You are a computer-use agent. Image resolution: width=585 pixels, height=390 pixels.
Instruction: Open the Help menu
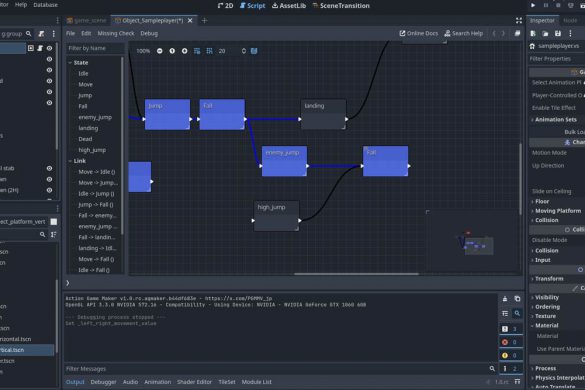click(21, 5)
